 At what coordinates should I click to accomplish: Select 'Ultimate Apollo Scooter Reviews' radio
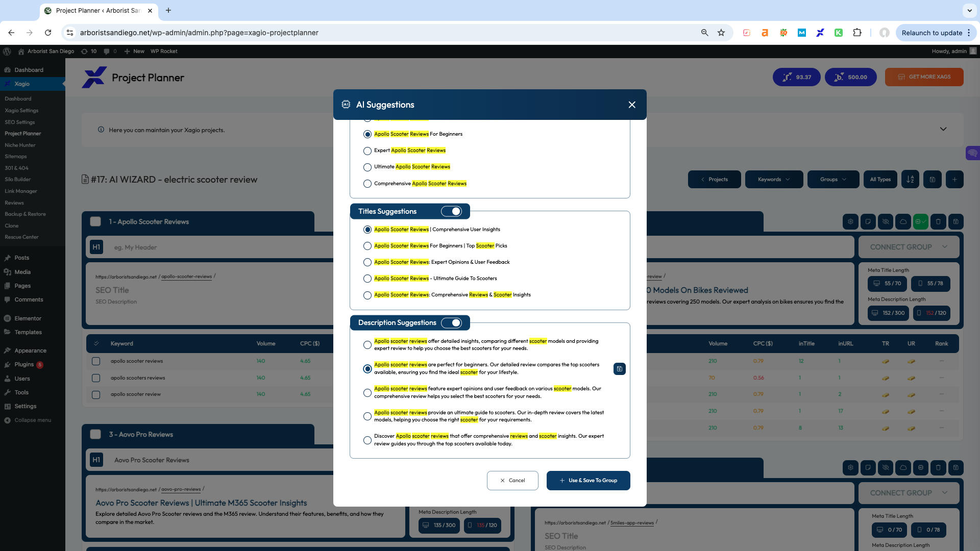[x=367, y=167]
